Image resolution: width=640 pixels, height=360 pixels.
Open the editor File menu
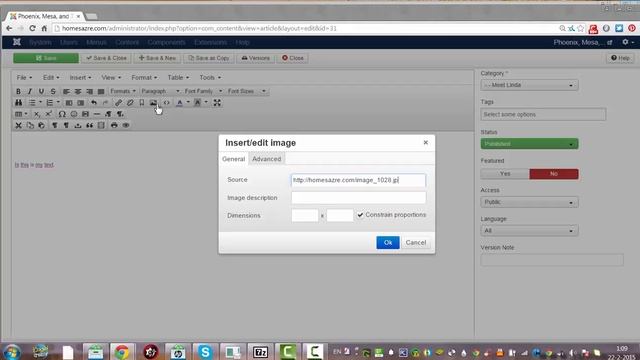(x=24, y=78)
